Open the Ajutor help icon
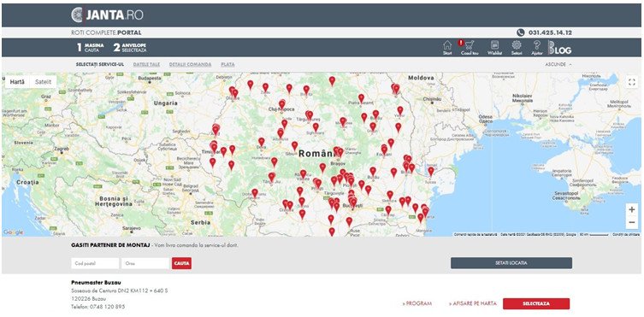The height and width of the screenshot is (317, 644). tap(536, 47)
